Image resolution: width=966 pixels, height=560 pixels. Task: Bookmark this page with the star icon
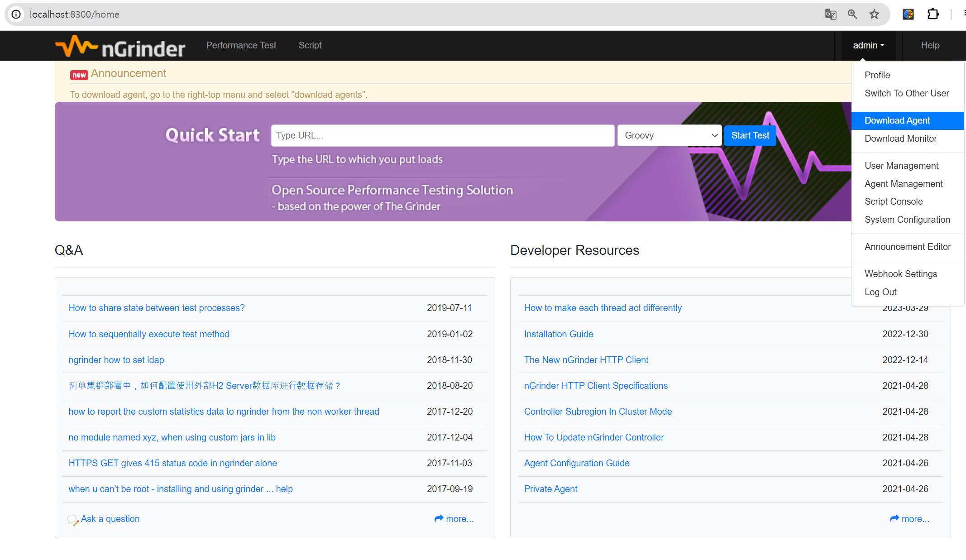click(x=874, y=14)
